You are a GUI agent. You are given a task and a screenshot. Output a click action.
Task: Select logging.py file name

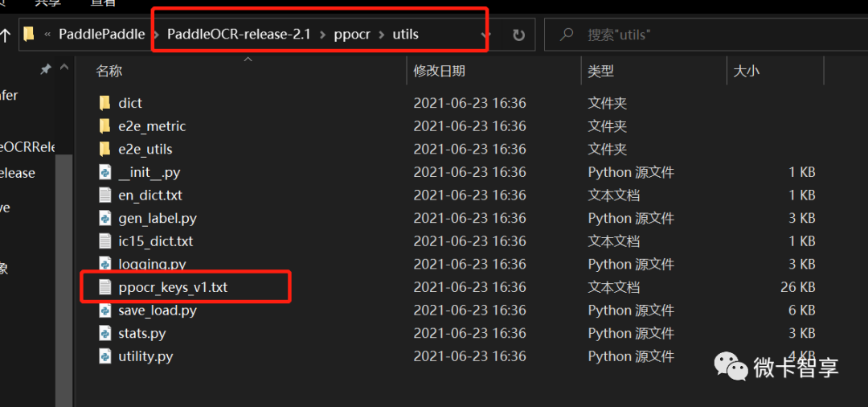[x=152, y=264]
